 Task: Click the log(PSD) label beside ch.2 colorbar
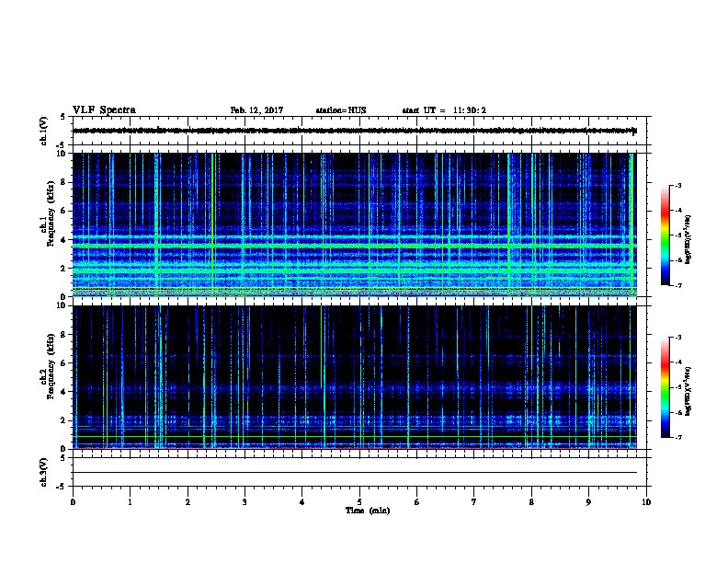688,392
